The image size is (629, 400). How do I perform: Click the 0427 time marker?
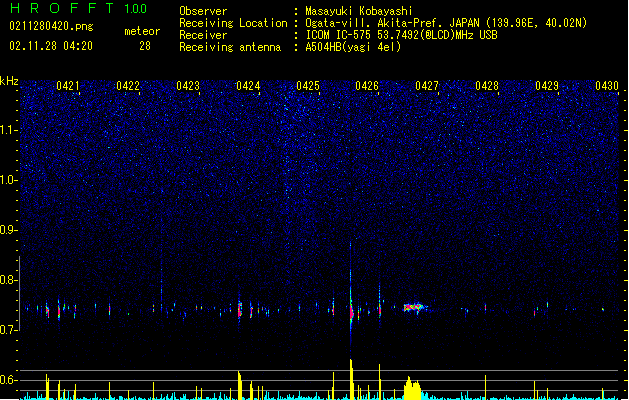427,86
